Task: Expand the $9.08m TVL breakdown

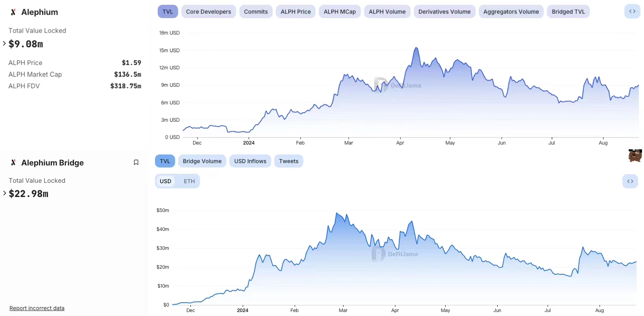Action: pos(4,43)
